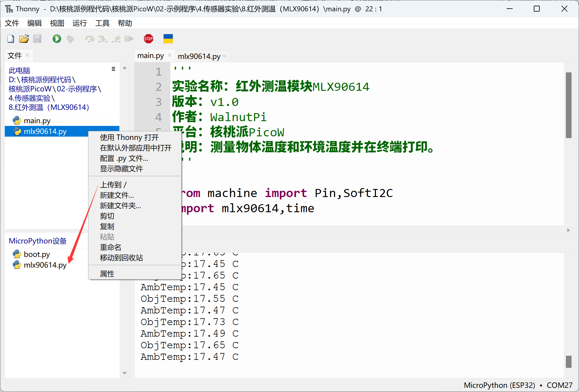Select boot.py in MicroPython device list
579x392 pixels.
37,254
